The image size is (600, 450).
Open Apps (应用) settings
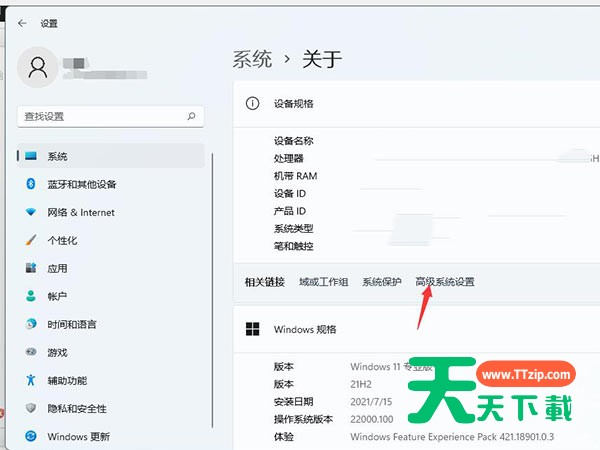57,268
